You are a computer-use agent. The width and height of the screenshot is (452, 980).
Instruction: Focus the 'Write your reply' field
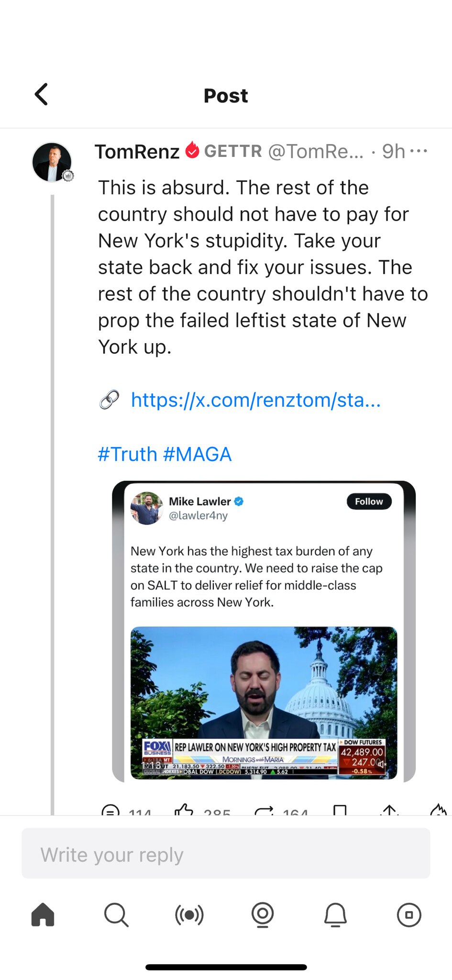point(226,853)
